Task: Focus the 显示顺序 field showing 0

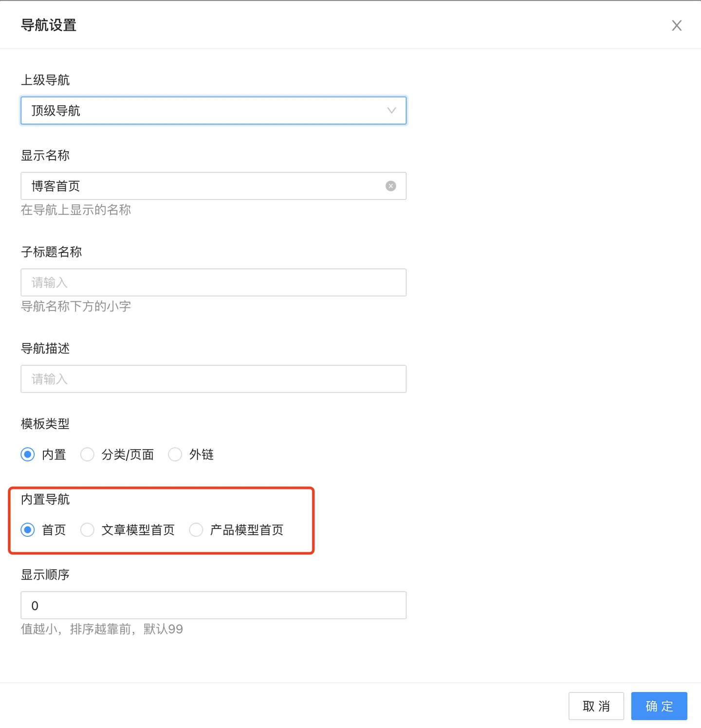Action: (x=213, y=605)
